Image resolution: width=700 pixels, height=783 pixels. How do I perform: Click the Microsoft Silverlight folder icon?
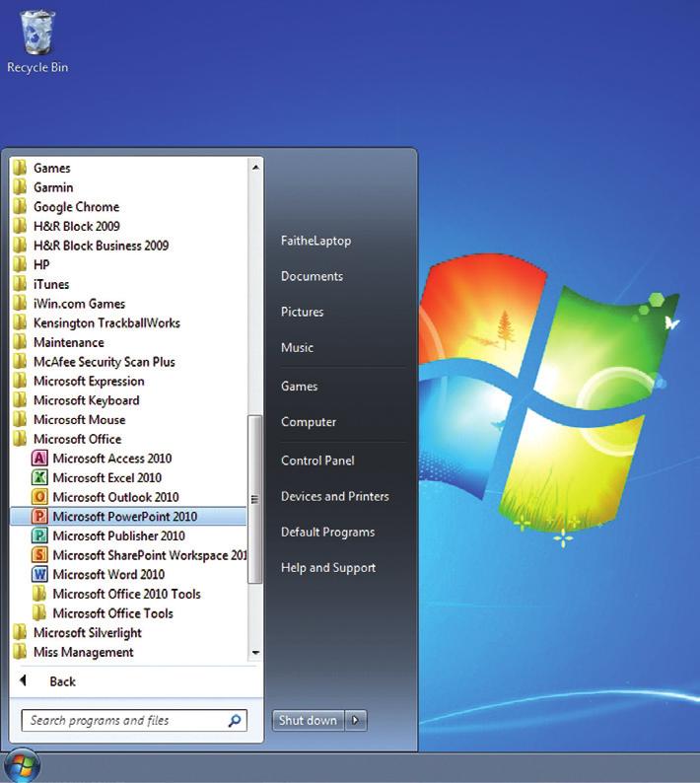(x=20, y=633)
